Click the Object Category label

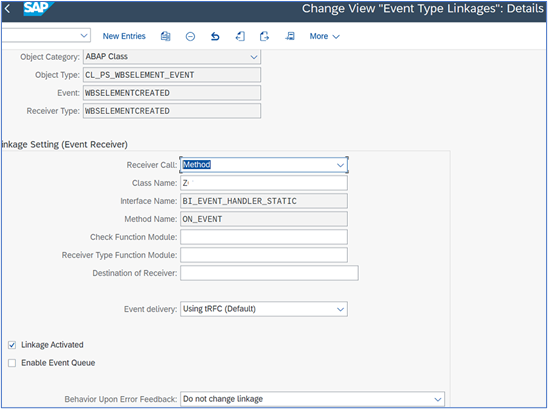pos(50,57)
